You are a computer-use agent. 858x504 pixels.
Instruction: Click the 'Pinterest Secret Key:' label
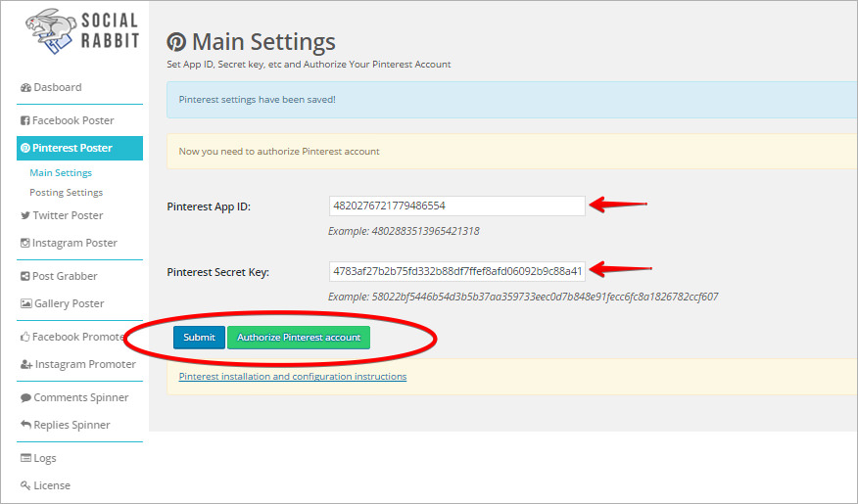[217, 272]
